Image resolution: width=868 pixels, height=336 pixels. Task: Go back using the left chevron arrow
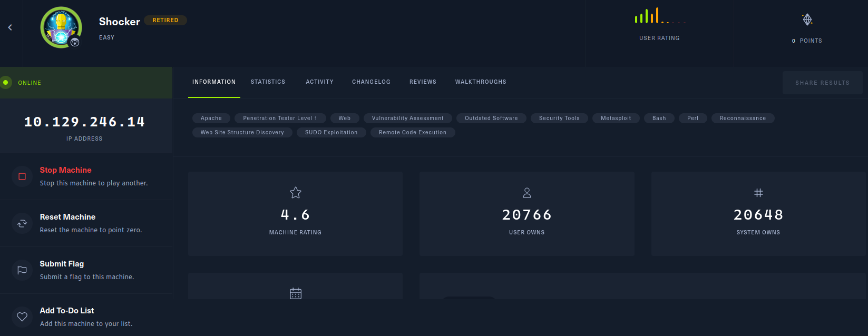pos(10,27)
